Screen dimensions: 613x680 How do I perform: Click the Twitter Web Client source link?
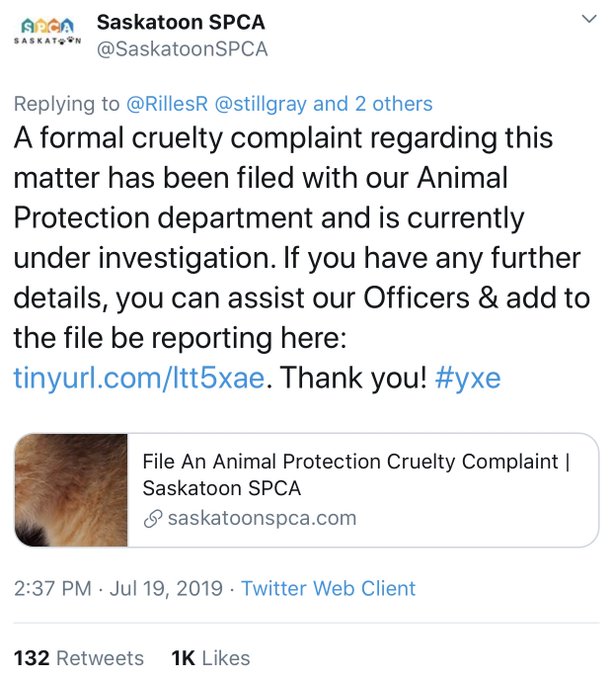click(328, 589)
